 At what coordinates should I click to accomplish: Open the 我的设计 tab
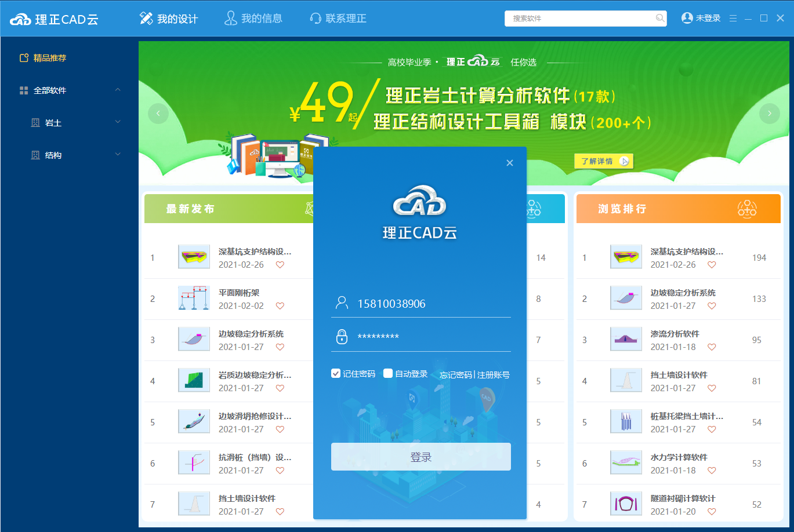coord(169,19)
